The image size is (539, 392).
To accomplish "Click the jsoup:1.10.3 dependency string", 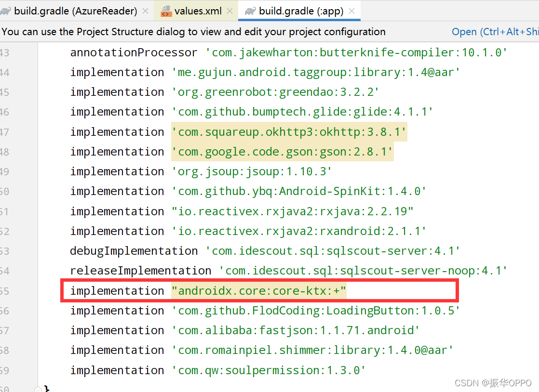I will pyautogui.click(x=252, y=171).
